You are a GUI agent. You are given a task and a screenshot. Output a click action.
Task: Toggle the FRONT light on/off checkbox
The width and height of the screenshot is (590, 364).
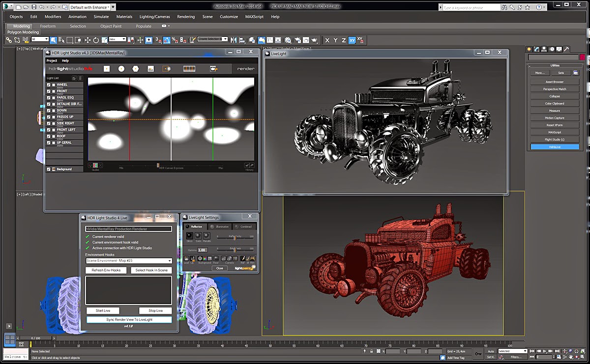pos(48,91)
